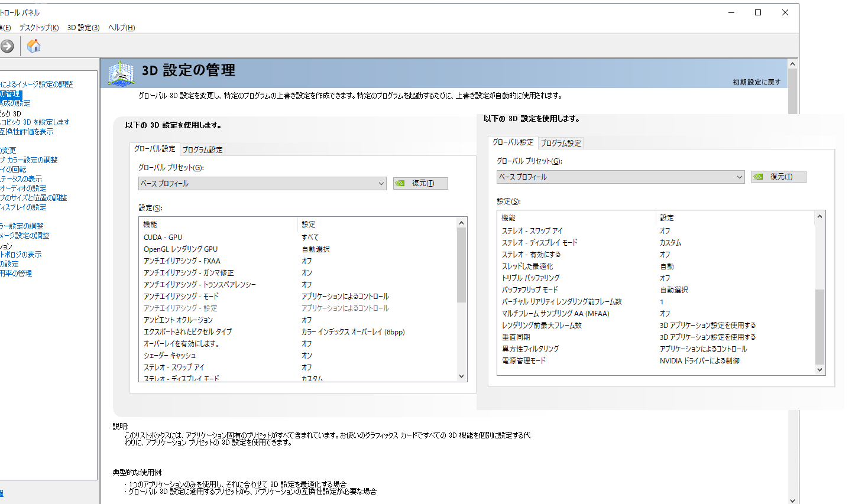Screen dimensions: 852x504
Task: Click the Home icon in the toolbar
Action: pyautogui.click(x=34, y=46)
